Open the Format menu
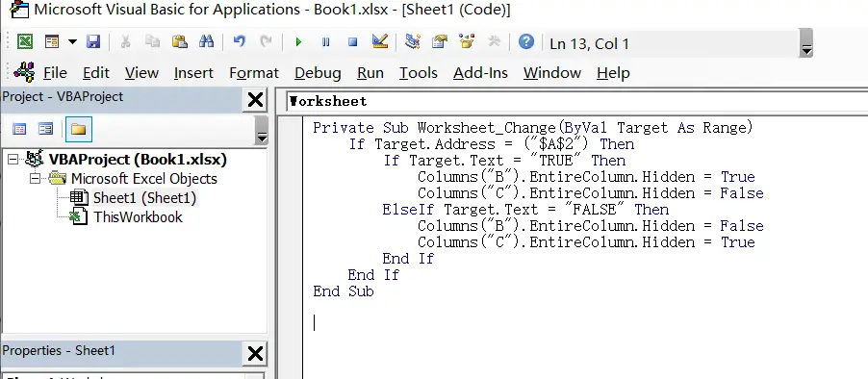 (x=254, y=73)
